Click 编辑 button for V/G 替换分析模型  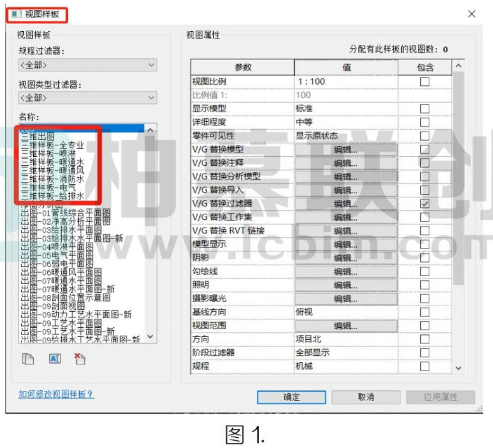tap(346, 177)
